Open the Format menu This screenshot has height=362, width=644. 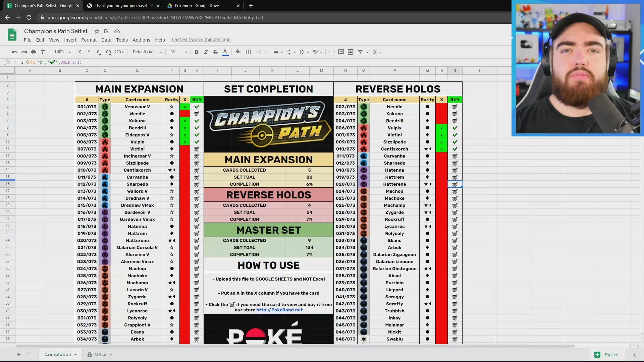(x=89, y=40)
